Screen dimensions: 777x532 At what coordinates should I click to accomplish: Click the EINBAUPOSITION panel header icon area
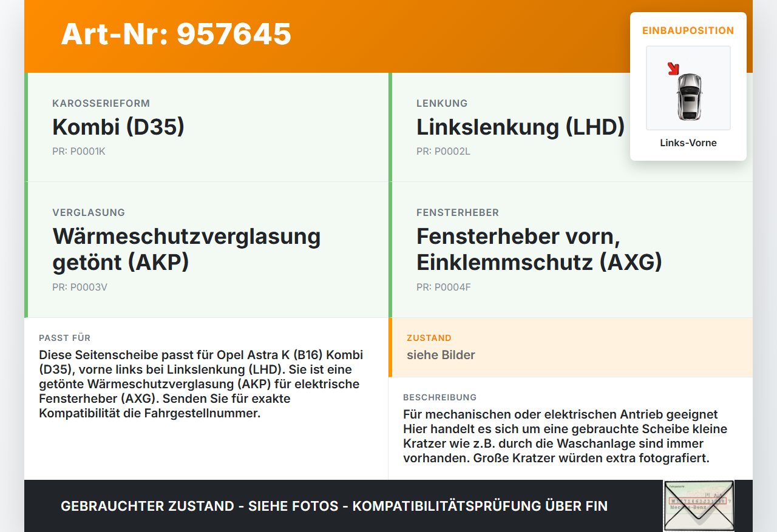[688, 30]
